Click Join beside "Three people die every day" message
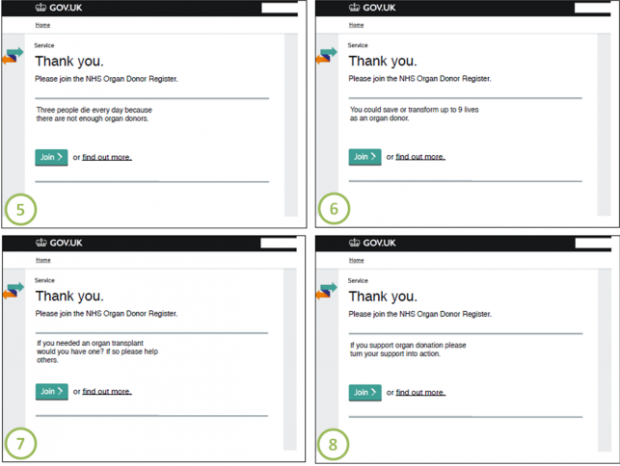Screen dimensions: 620x466 click(51, 157)
